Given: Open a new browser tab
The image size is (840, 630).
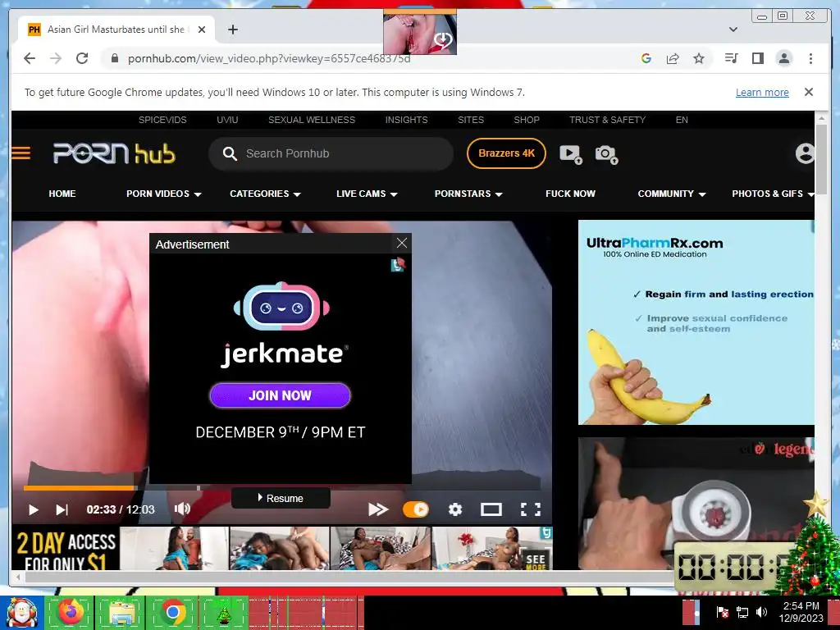Looking at the screenshot, I should pyautogui.click(x=232, y=30).
